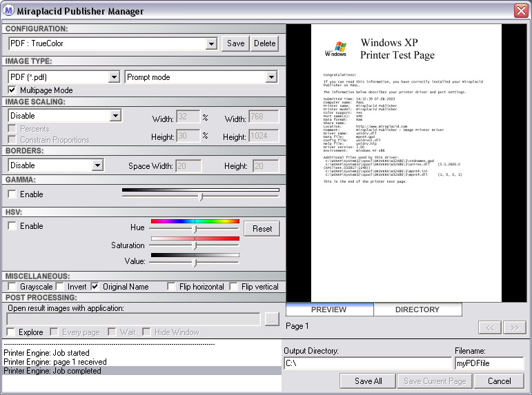Browse for post-processing application with ellipsis button
Image resolution: width=532 pixels, height=395 pixels.
[272, 319]
